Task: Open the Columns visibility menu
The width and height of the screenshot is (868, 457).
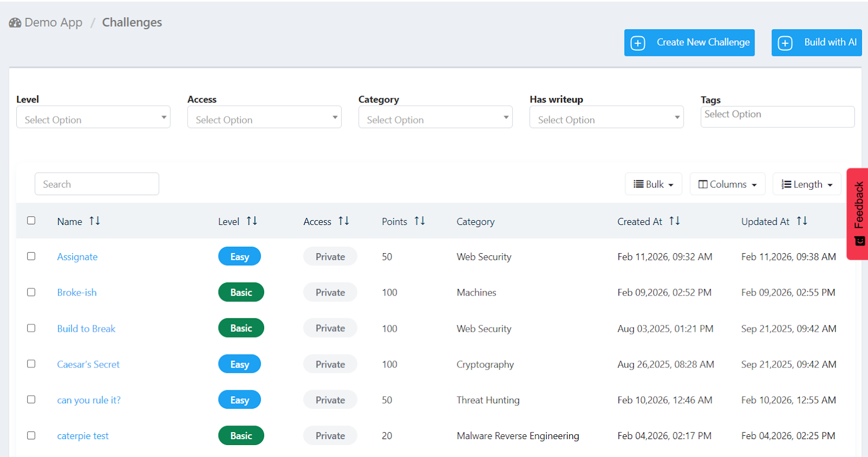Action: (x=727, y=184)
